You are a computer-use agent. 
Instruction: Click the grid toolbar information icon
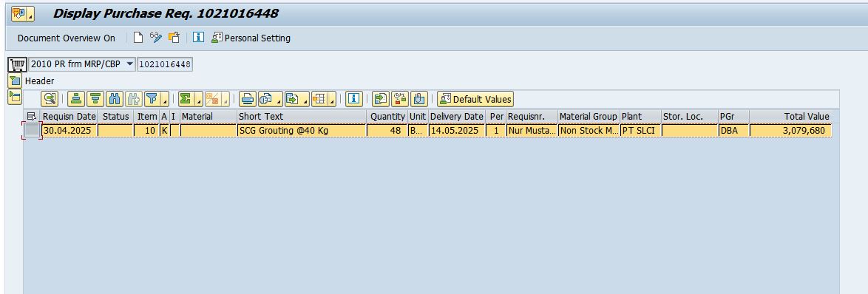353,99
